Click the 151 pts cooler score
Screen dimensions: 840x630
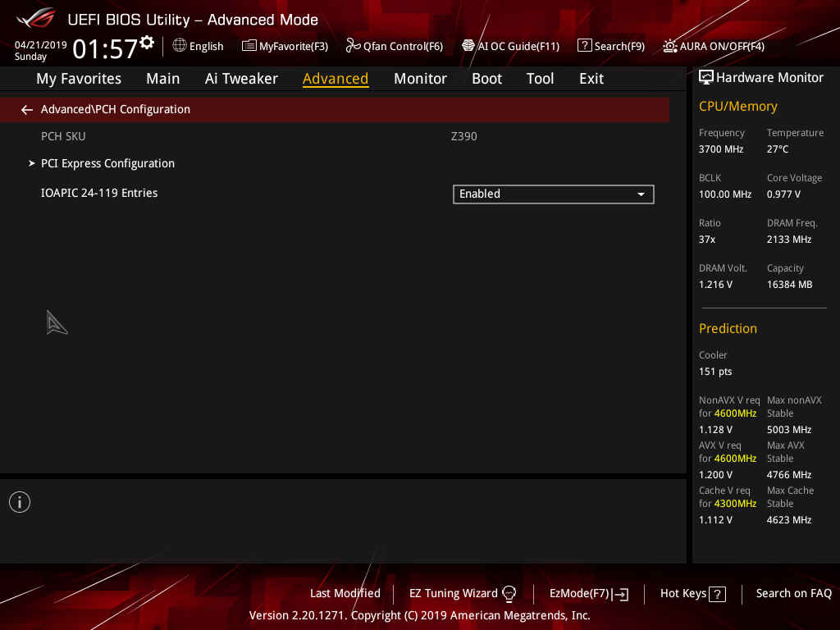pos(715,372)
